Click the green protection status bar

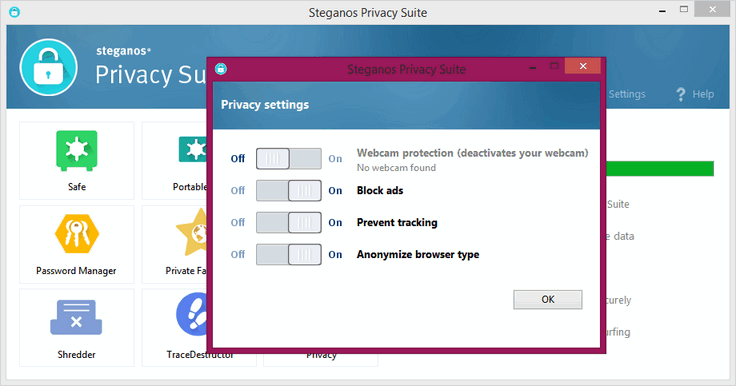660,169
